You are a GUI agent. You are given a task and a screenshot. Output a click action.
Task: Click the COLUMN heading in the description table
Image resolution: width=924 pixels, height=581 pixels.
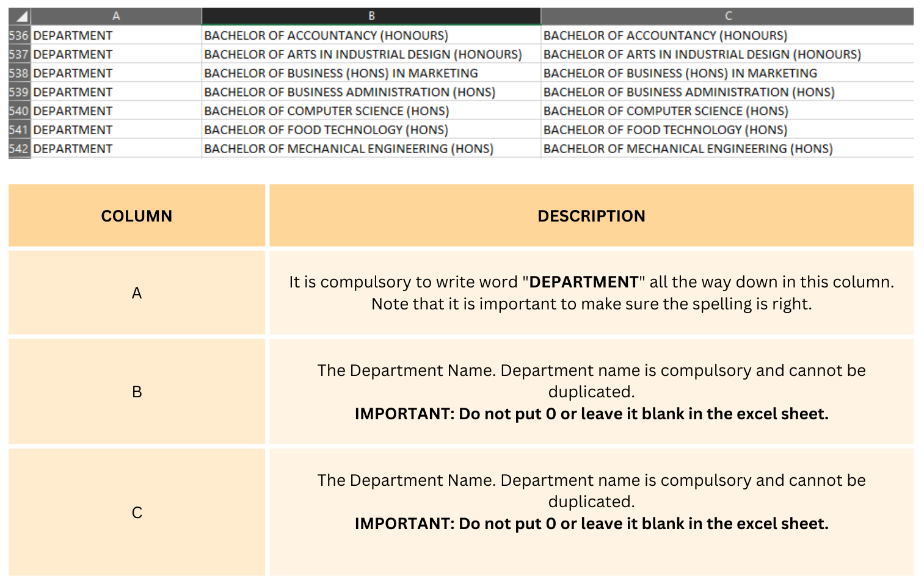[137, 216]
